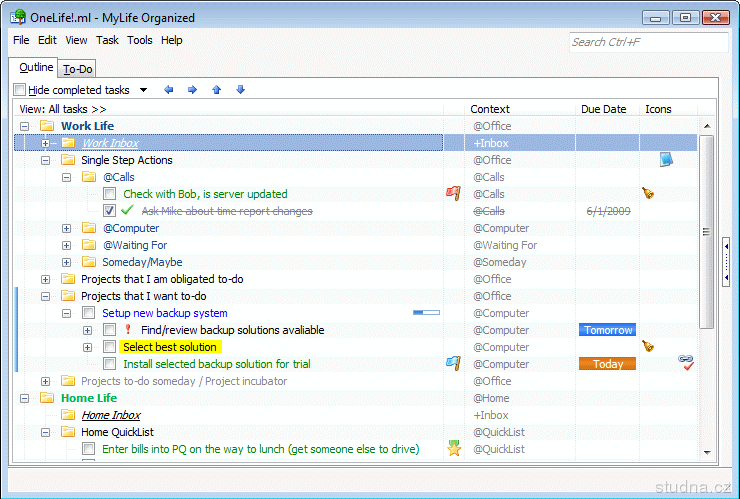Click the red flag on Check with Bob
The image size is (740, 499).
pyautogui.click(x=452, y=194)
